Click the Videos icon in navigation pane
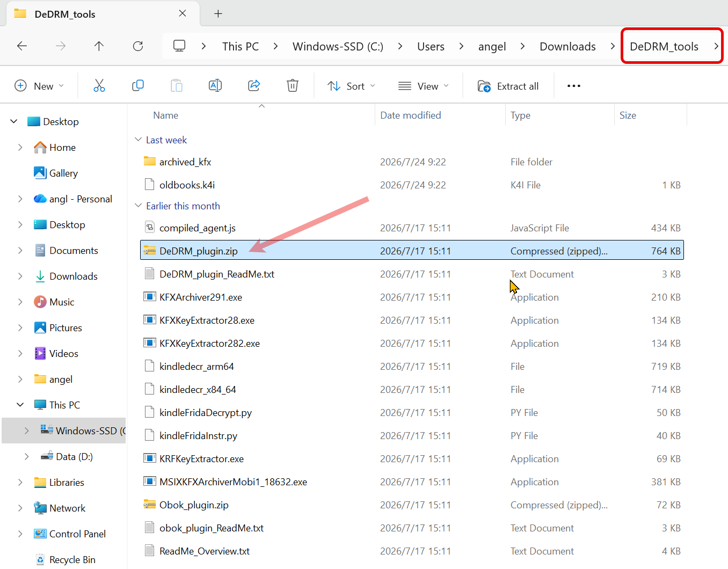Screen dimensions: 728x569 point(40,353)
